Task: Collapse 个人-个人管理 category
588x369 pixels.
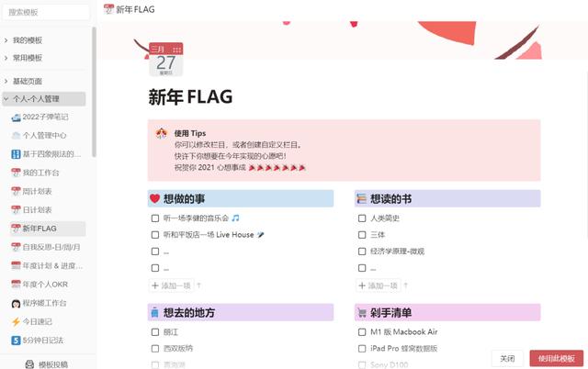Action: click(6, 98)
